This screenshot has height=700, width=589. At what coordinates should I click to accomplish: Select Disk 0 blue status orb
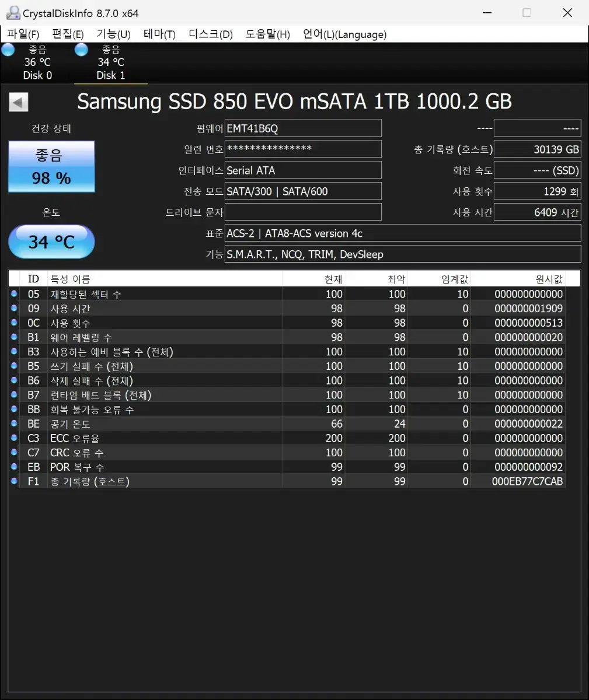8,50
